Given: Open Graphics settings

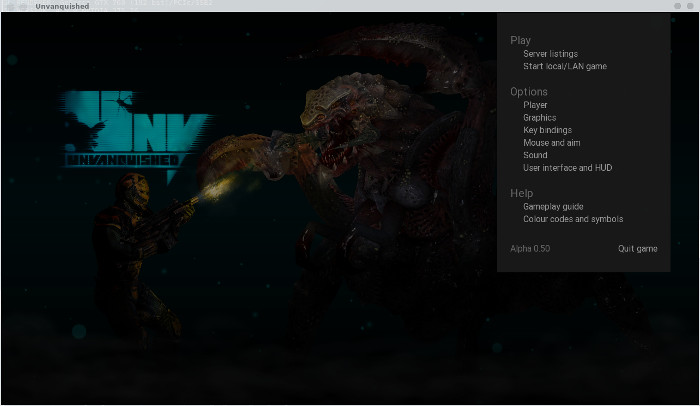Looking at the screenshot, I should [x=539, y=118].
